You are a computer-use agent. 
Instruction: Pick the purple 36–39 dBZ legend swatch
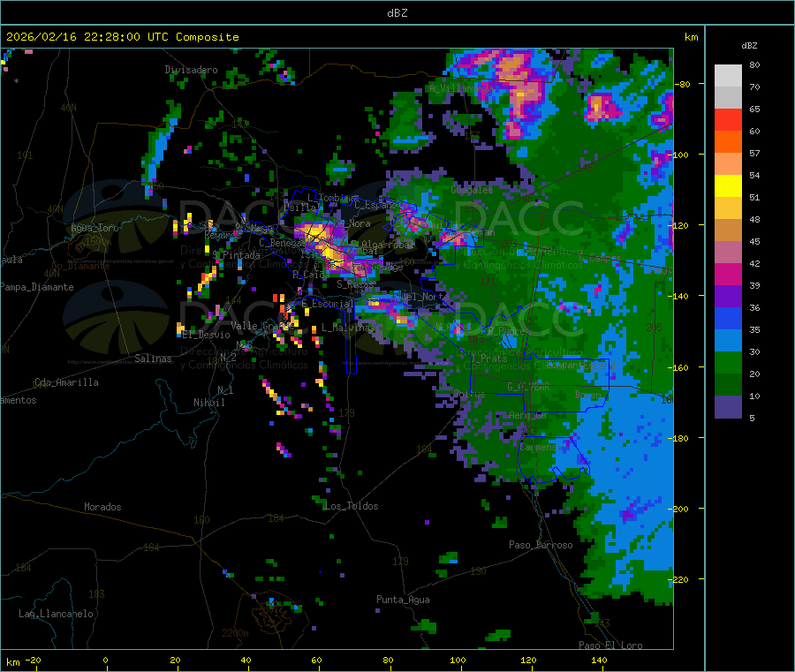tap(728, 297)
